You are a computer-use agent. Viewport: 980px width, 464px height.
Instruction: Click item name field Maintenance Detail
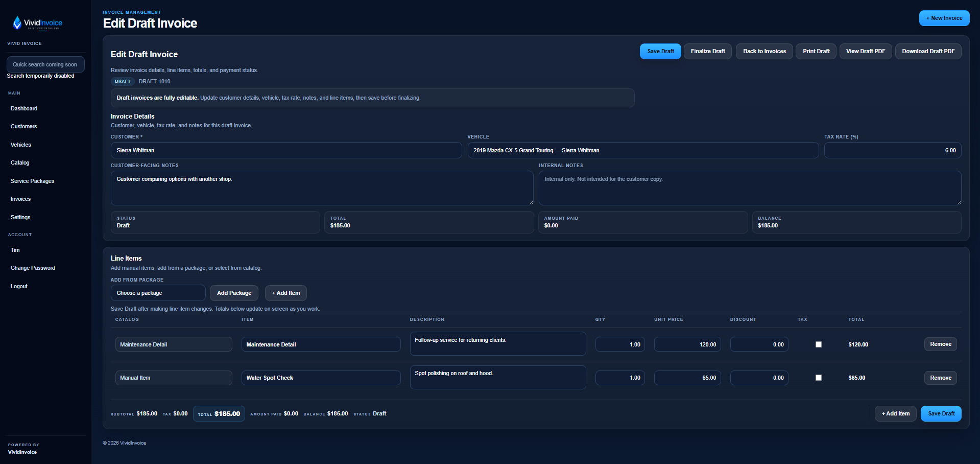click(321, 344)
